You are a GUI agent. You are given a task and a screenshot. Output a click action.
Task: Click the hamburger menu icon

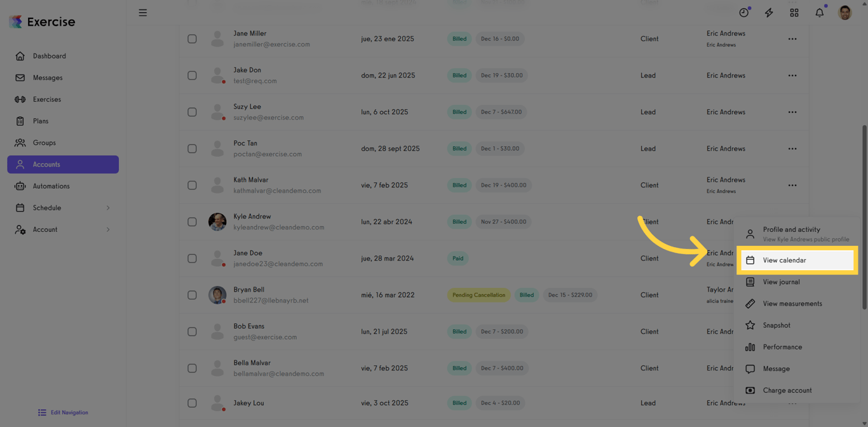(x=143, y=13)
